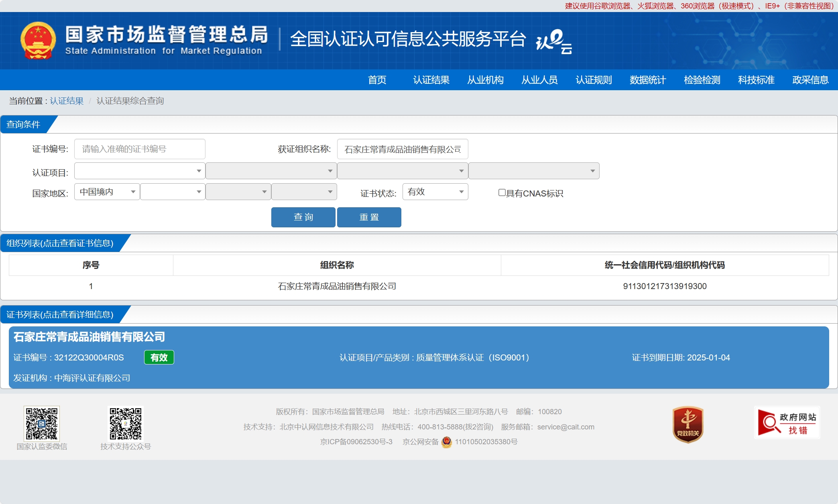This screenshot has height=504, width=838.
Task: Go to 首页 in navigation bar
Action: coord(377,80)
